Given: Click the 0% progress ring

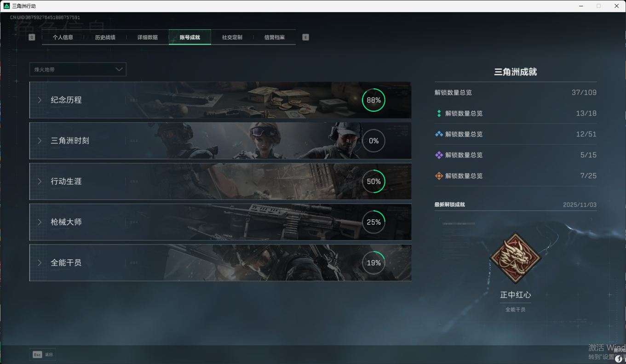Looking at the screenshot, I should coord(373,141).
